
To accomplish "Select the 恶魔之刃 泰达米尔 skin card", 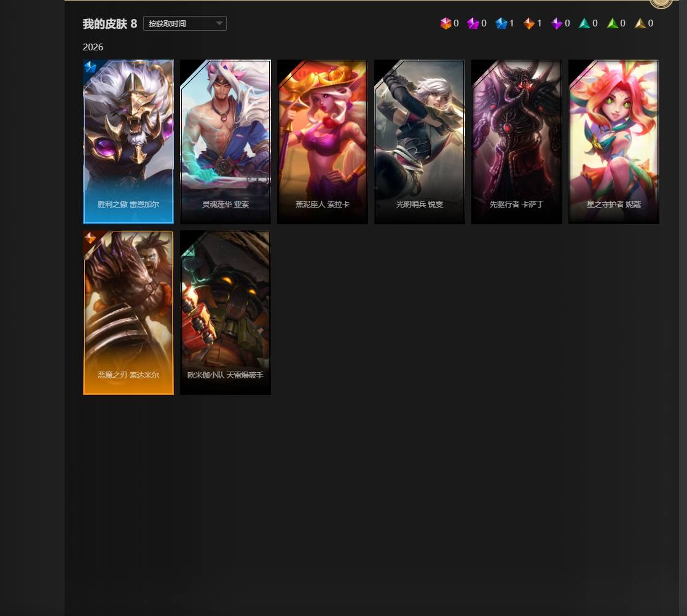I will (128, 313).
